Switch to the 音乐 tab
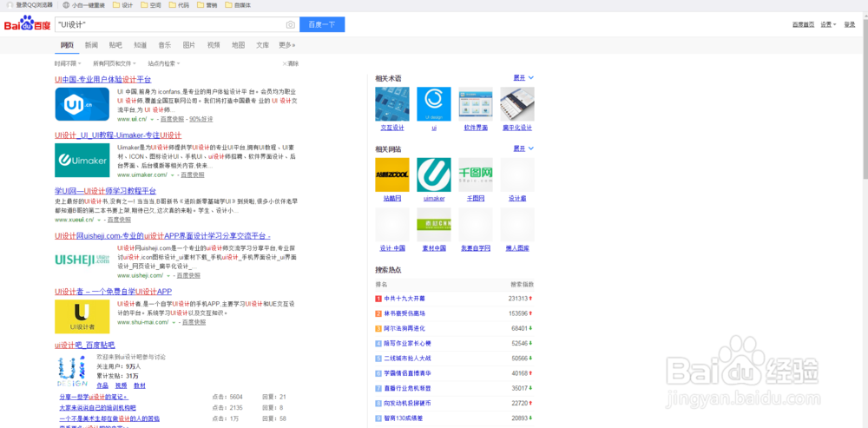 pyautogui.click(x=164, y=45)
